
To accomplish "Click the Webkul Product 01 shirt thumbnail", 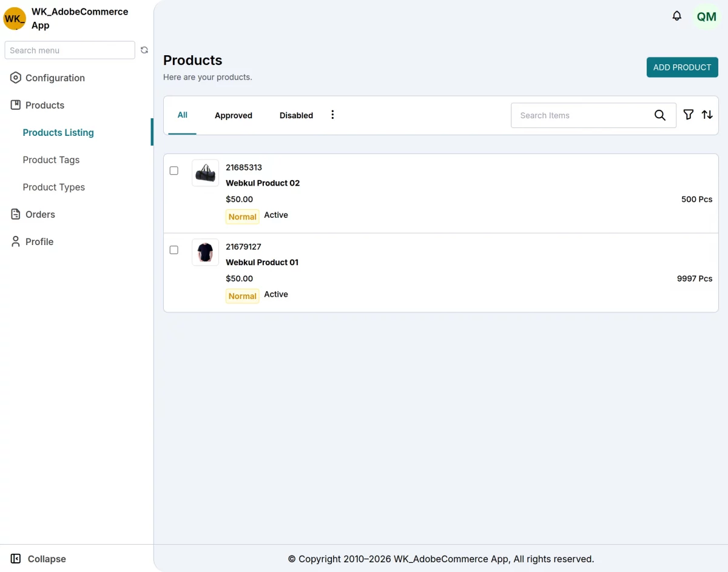I will click(205, 252).
